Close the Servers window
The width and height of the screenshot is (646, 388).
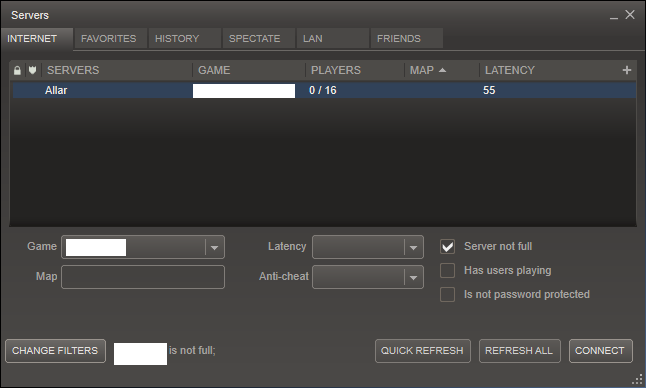click(x=630, y=15)
